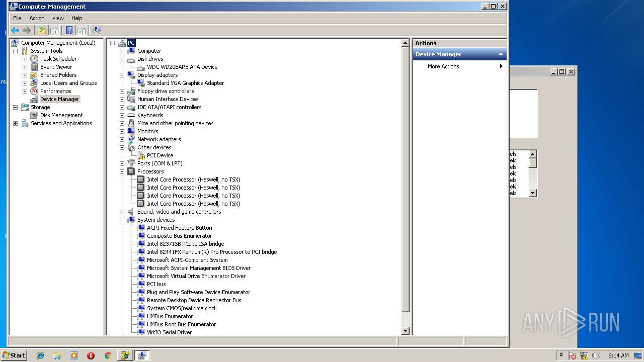Select Ports (COM & LPT) category

click(159, 163)
